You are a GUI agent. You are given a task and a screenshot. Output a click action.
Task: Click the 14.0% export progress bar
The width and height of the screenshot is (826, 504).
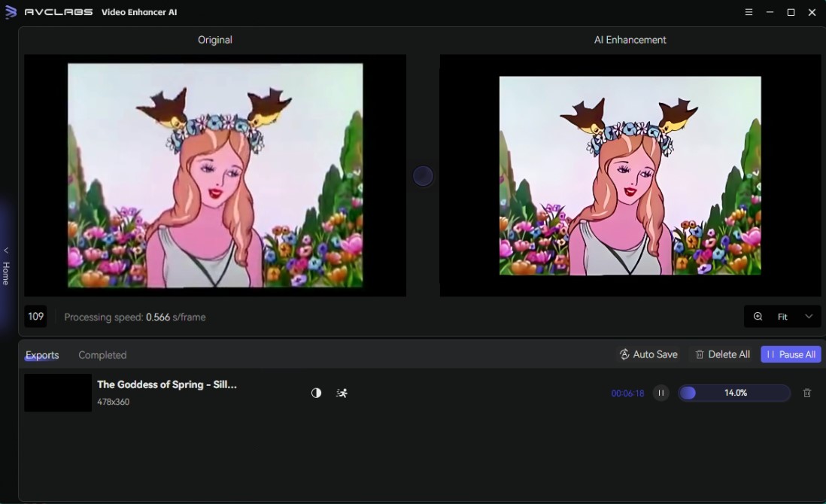[x=733, y=393]
